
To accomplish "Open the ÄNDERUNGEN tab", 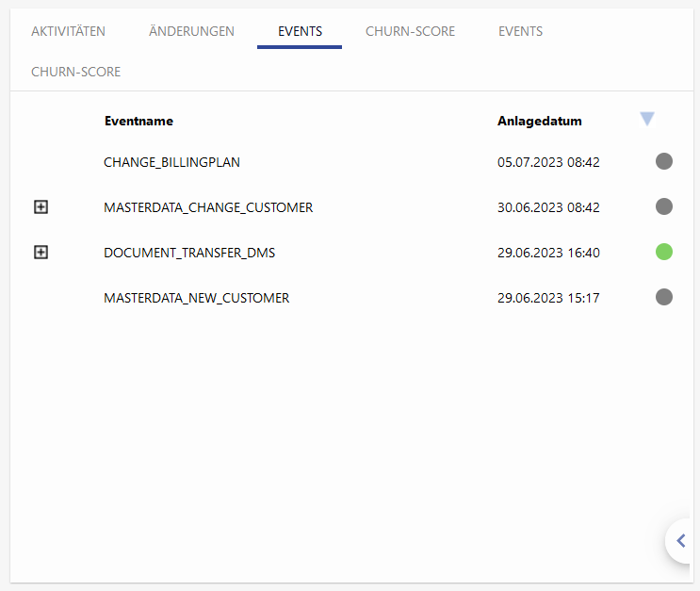I will (x=191, y=31).
